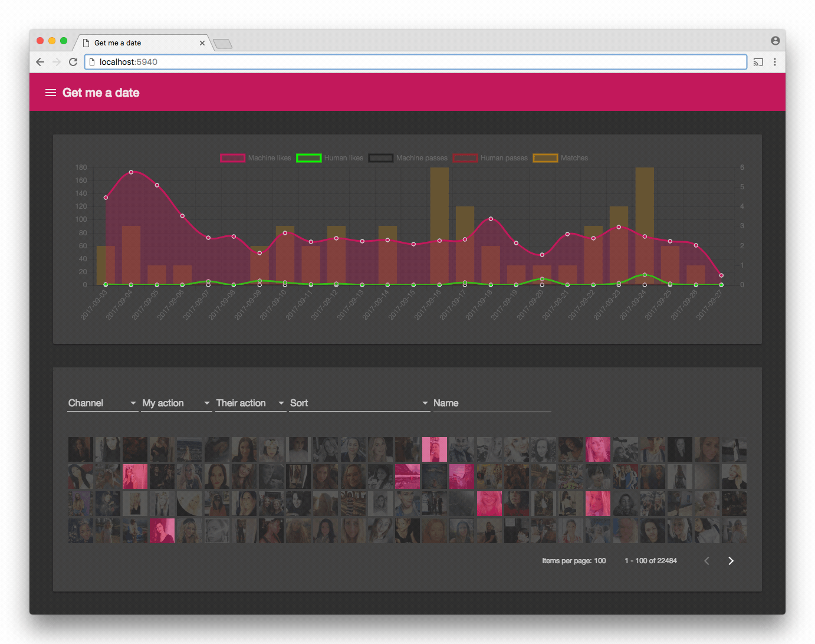
Task: Reload the localhost page
Action: pos(73,62)
